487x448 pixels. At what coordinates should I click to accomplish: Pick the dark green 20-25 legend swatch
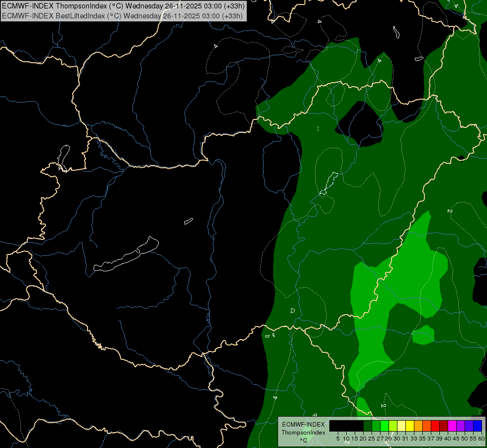coord(368,426)
